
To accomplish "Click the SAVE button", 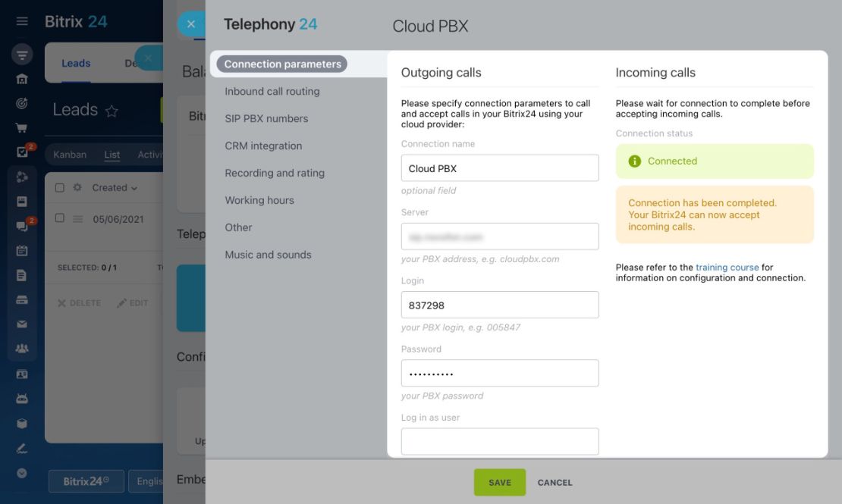I will coord(499,483).
